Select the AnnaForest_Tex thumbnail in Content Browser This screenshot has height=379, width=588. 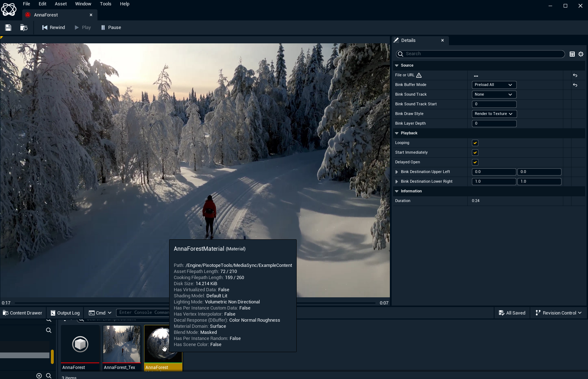point(121,344)
